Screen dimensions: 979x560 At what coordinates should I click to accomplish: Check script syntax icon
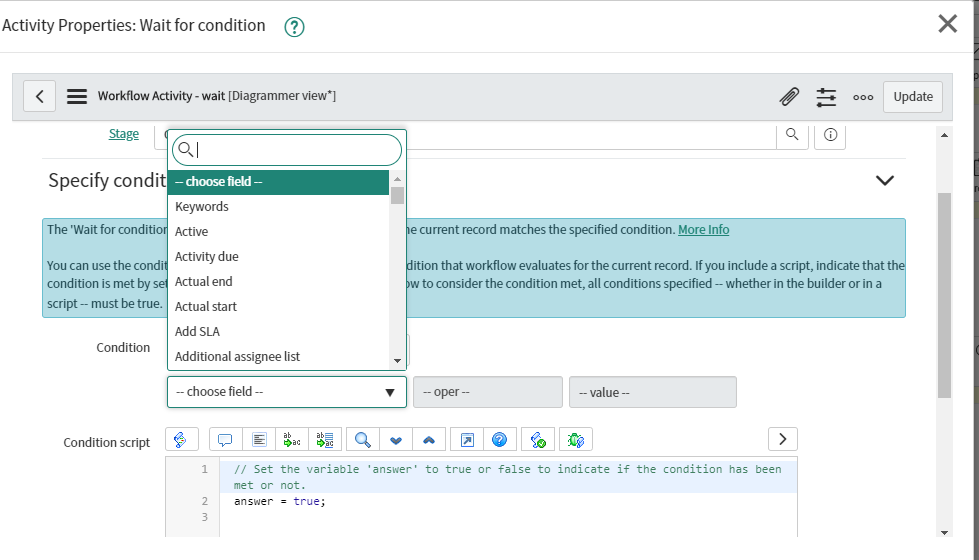tap(538, 440)
